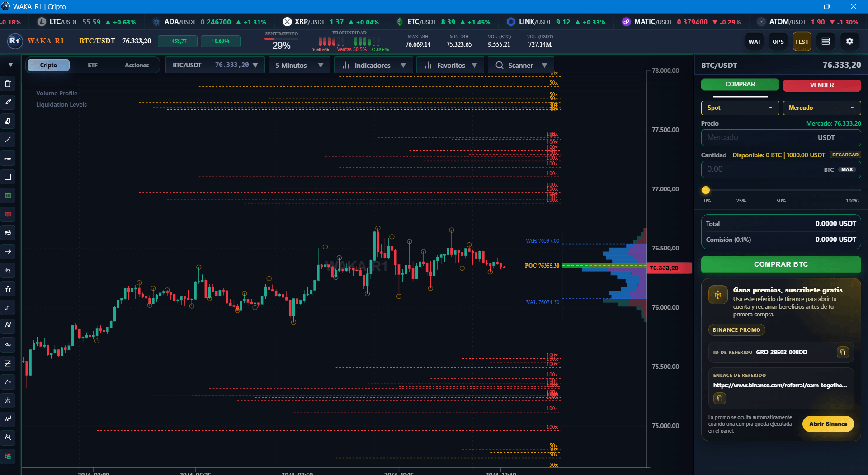Screen dimensions: 868x475
Task: Select the trend line tool
Action: click(x=8, y=140)
